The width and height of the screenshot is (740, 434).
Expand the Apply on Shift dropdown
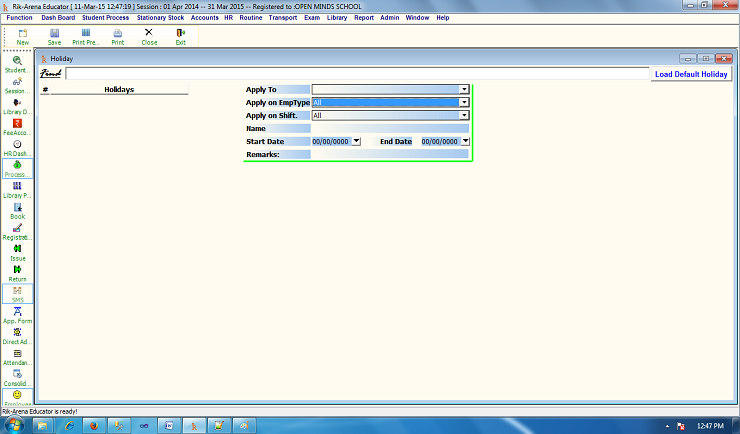point(464,115)
